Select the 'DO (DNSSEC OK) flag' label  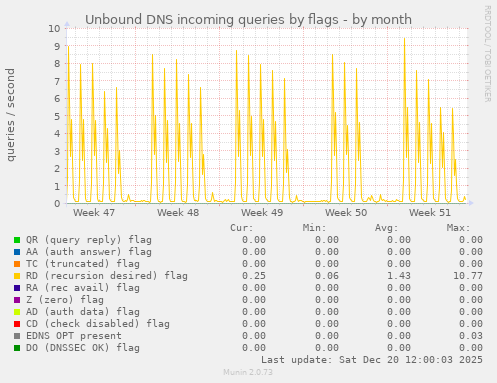[x=83, y=348]
